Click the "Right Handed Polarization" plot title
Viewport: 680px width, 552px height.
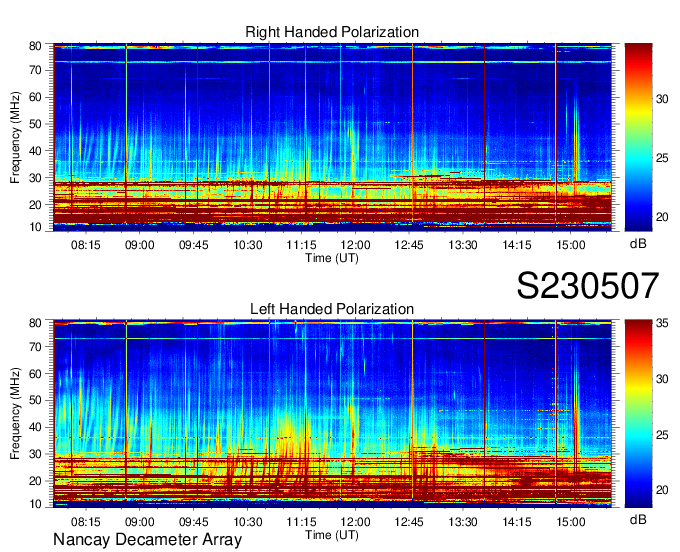point(332,32)
